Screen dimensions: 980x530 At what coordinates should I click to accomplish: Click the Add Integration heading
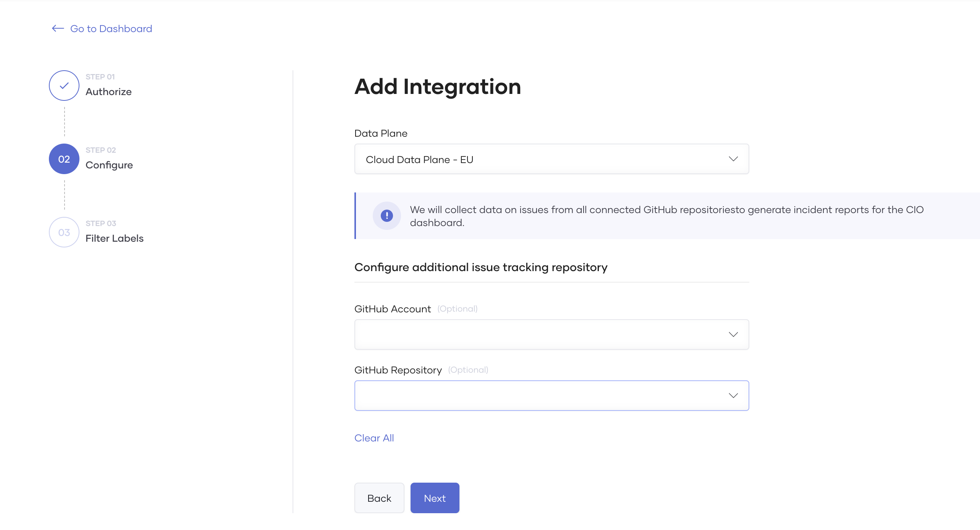pyautogui.click(x=438, y=87)
